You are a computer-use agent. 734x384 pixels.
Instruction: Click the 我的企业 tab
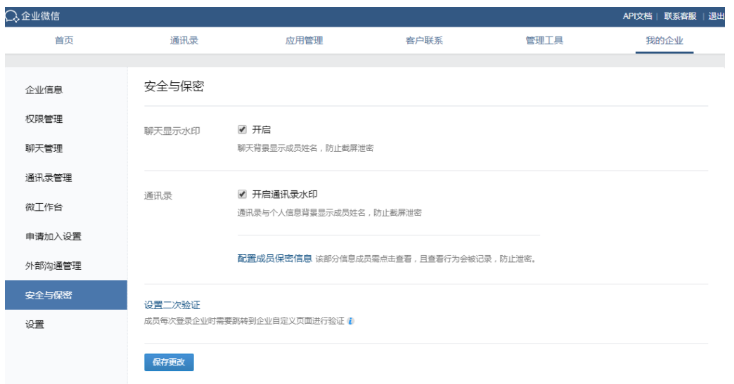pyautogui.click(x=664, y=40)
